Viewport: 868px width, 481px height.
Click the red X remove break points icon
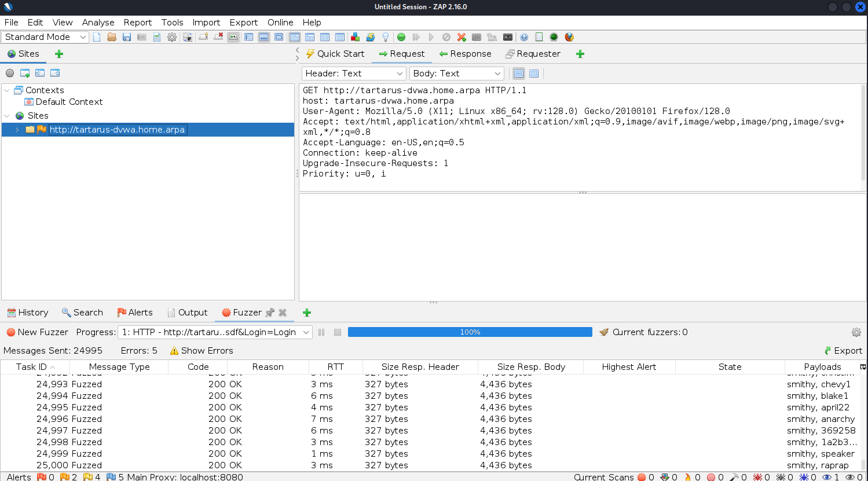pyautogui.click(x=462, y=37)
